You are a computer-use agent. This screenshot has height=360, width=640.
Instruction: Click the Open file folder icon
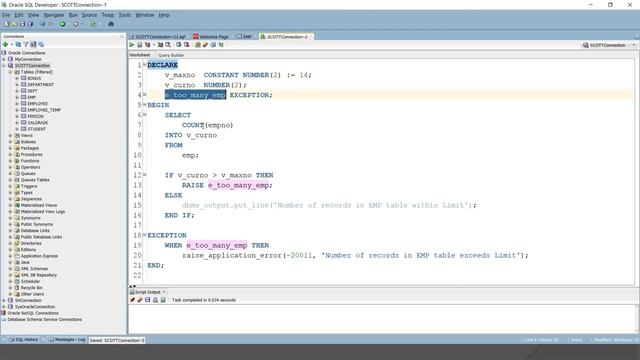(x=15, y=24)
